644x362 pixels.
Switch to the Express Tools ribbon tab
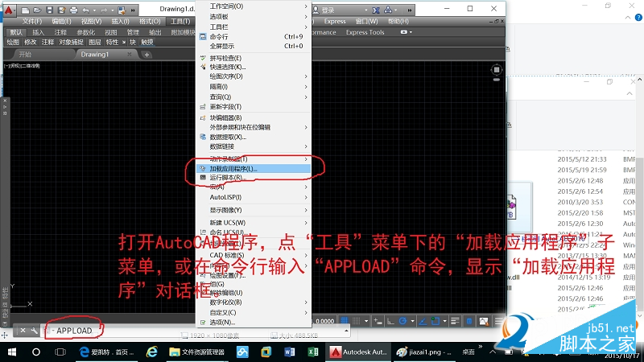[x=365, y=32]
